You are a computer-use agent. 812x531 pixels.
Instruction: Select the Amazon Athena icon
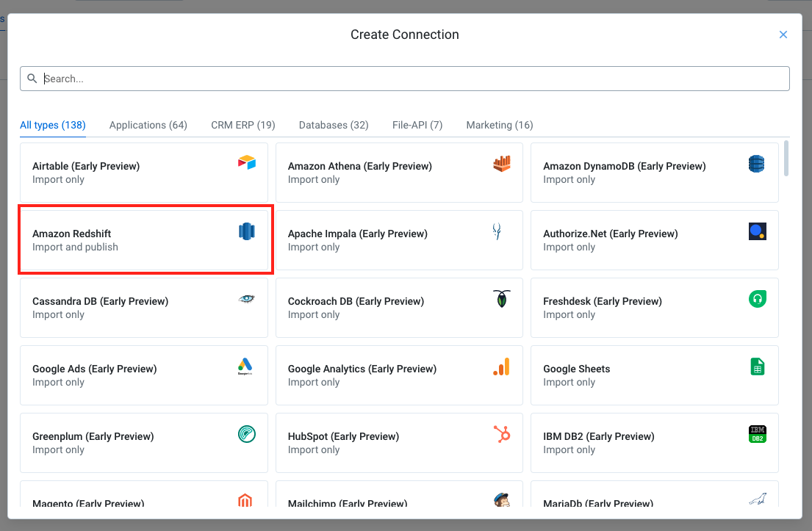point(502,163)
